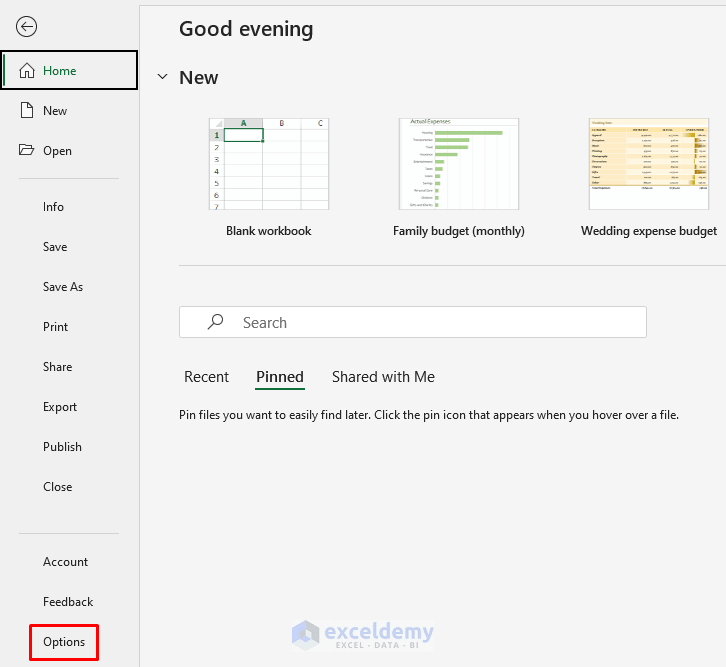Viewport: 726px width, 667px height.
Task: Click the back arrow icon
Action: click(26, 26)
